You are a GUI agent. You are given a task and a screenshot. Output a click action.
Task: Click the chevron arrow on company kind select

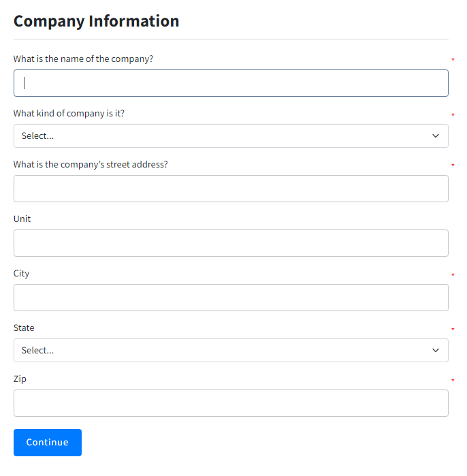[x=436, y=136]
